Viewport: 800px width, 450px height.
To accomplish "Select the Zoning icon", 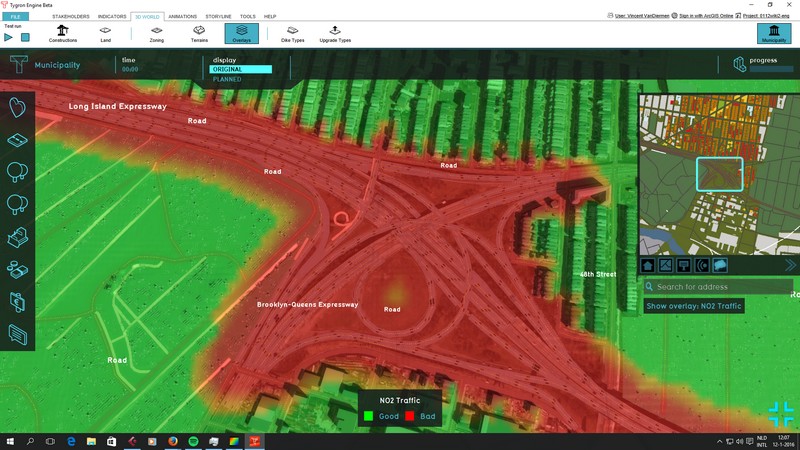I will (157, 33).
